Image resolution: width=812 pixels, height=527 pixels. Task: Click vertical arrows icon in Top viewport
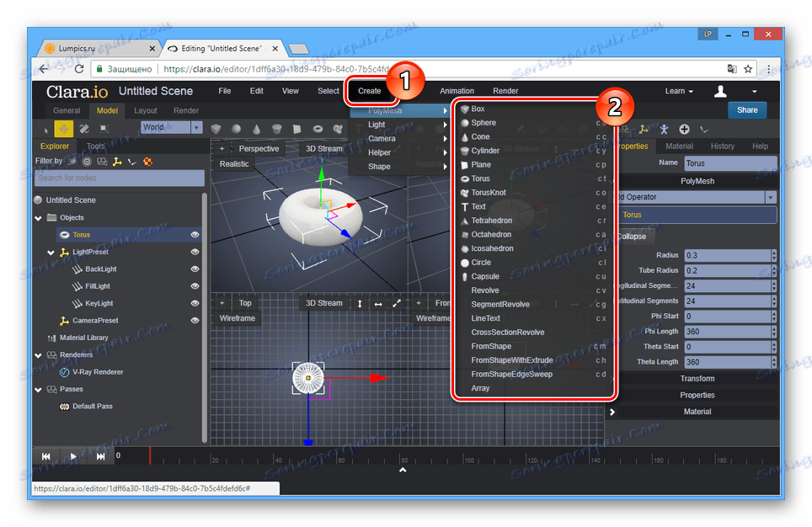coord(360,303)
